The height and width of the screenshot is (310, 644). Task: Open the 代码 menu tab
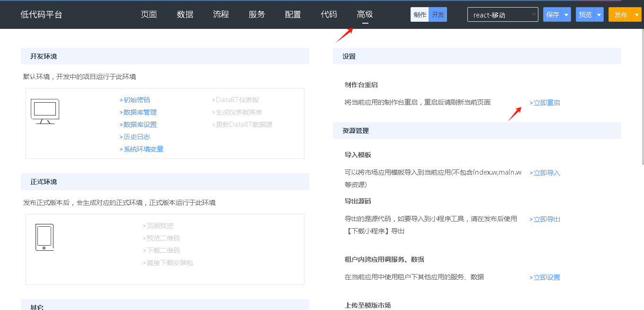coord(329,14)
